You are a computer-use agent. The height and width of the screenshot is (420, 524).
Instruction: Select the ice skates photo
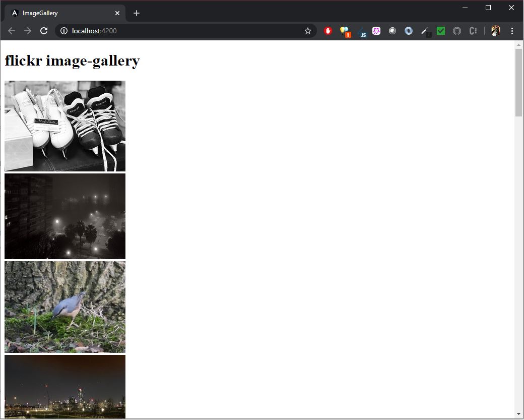point(64,126)
